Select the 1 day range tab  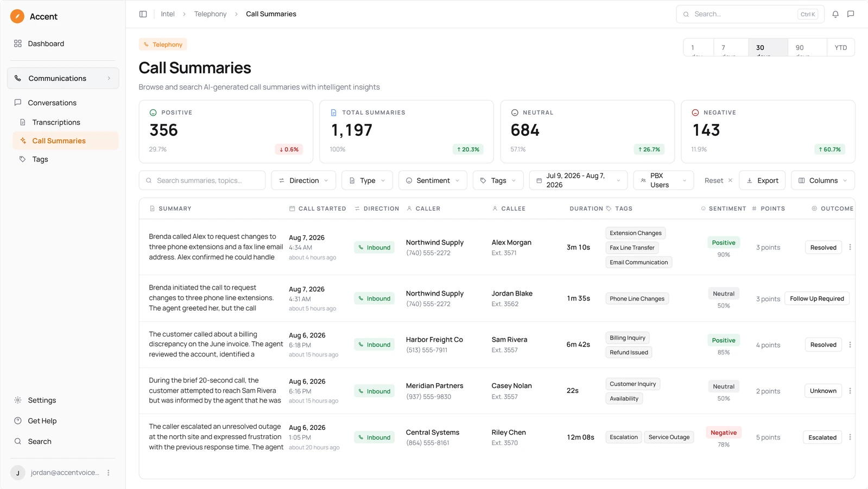[x=699, y=47]
